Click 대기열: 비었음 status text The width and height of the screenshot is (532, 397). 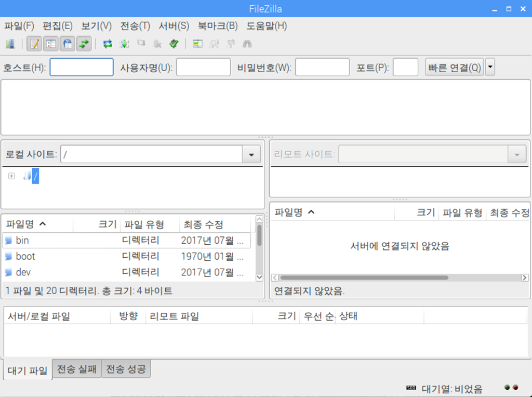point(451,389)
